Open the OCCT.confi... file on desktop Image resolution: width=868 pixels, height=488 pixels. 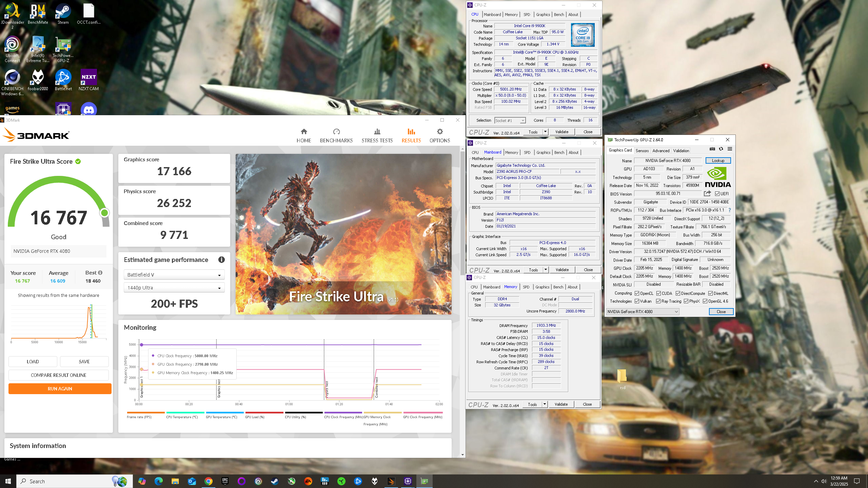(x=89, y=14)
